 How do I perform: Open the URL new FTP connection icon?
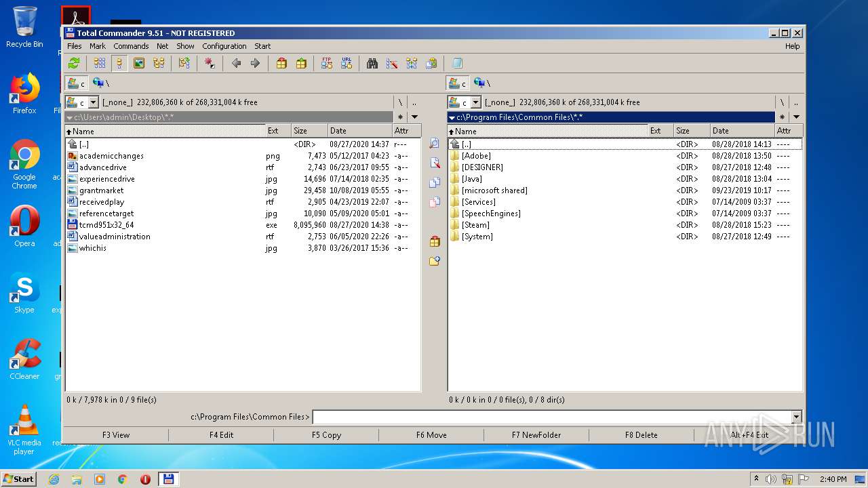pyautogui.click(x=347, y=63)
